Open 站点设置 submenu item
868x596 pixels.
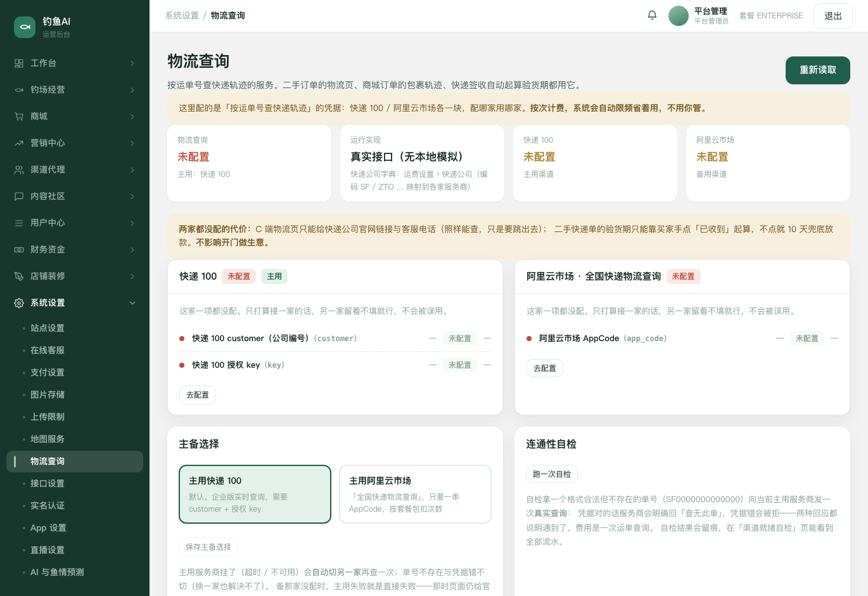75,328
